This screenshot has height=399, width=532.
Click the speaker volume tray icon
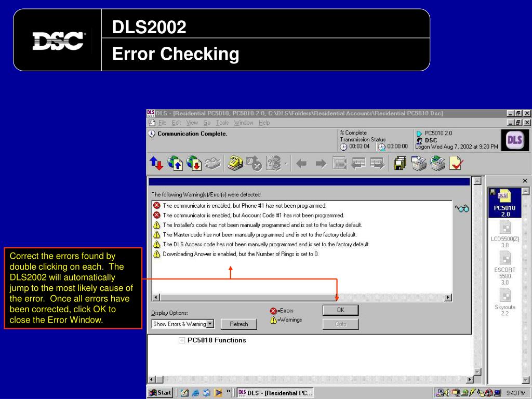(447, 393)
